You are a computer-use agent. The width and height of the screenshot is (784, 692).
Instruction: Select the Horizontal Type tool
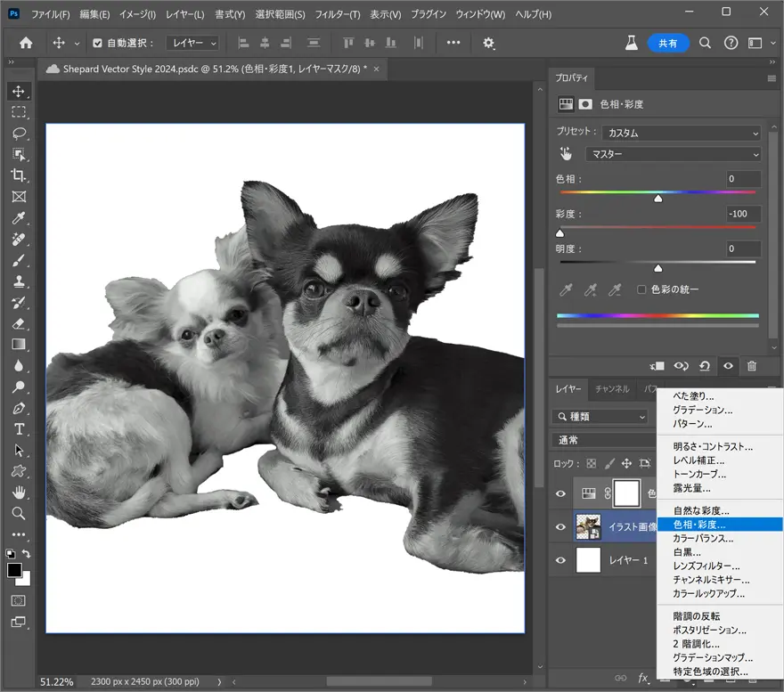19,429
